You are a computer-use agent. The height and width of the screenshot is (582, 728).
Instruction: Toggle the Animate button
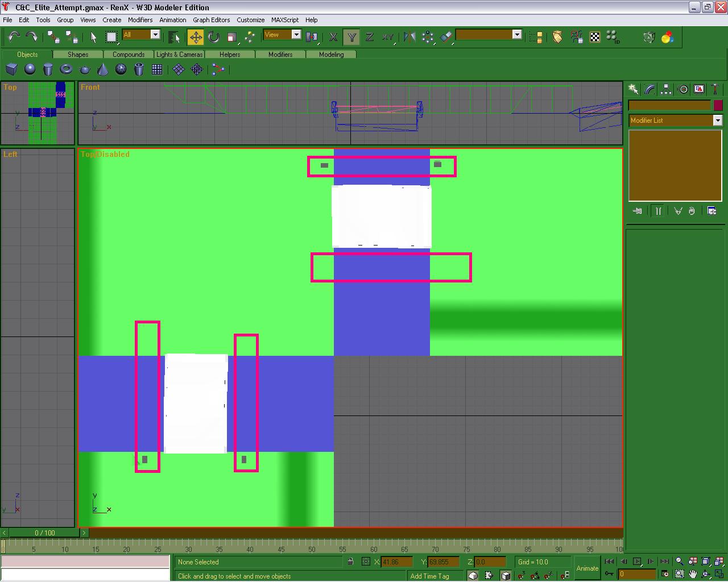pos(587,568)
